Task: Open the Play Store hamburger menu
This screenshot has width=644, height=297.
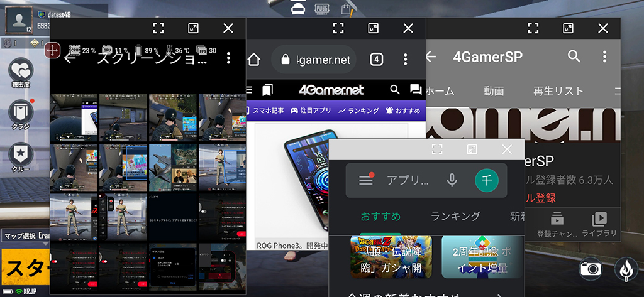Action: click(366, 180)
